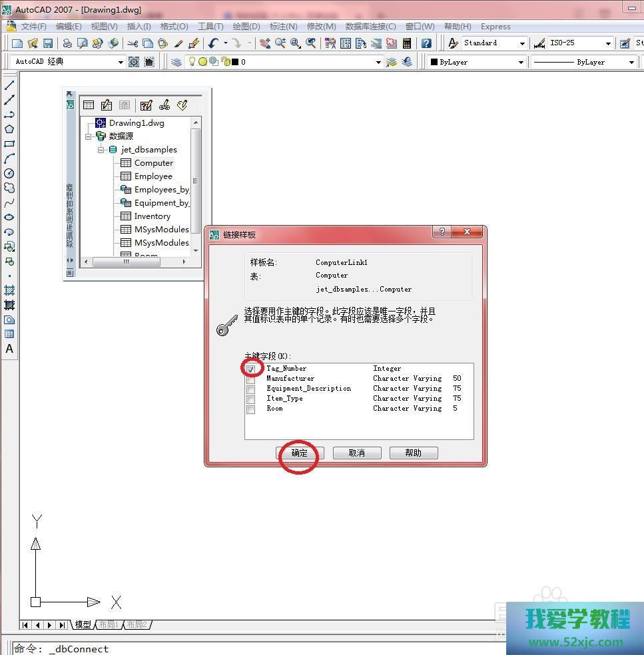
Task: Click the 确定 button
Action: click(x=300, y=453)
